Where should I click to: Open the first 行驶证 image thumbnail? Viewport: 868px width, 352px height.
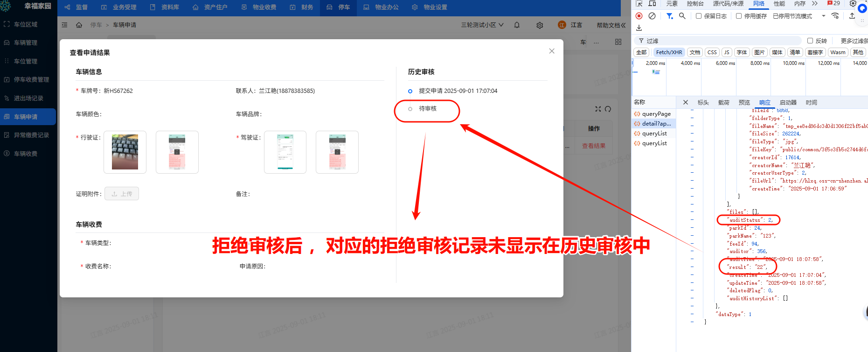125,152
